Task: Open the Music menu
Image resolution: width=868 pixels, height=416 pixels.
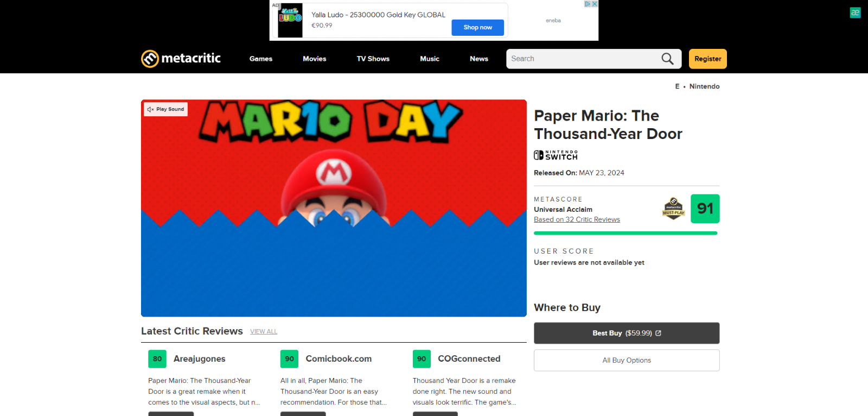Action: pos(430,59)
